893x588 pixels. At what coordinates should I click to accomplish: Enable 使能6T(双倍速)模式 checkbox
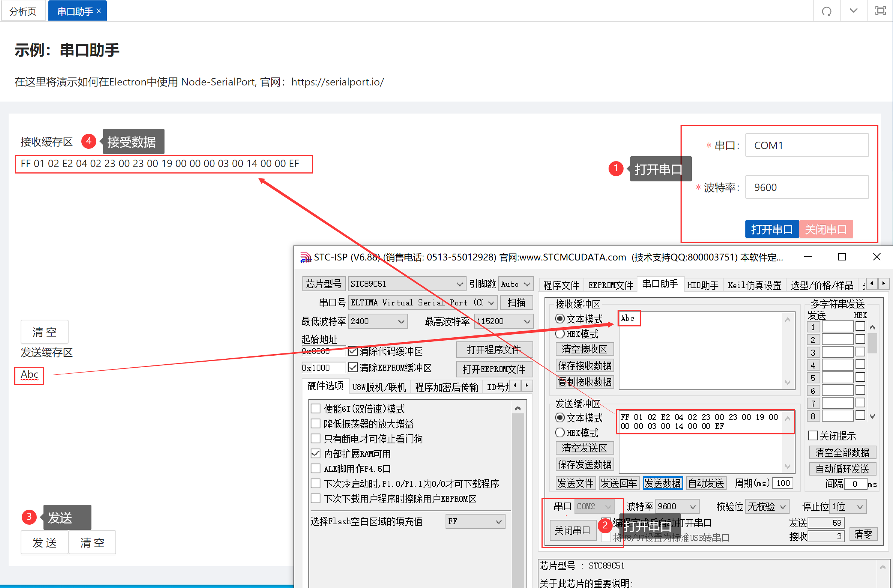[316, 408]
